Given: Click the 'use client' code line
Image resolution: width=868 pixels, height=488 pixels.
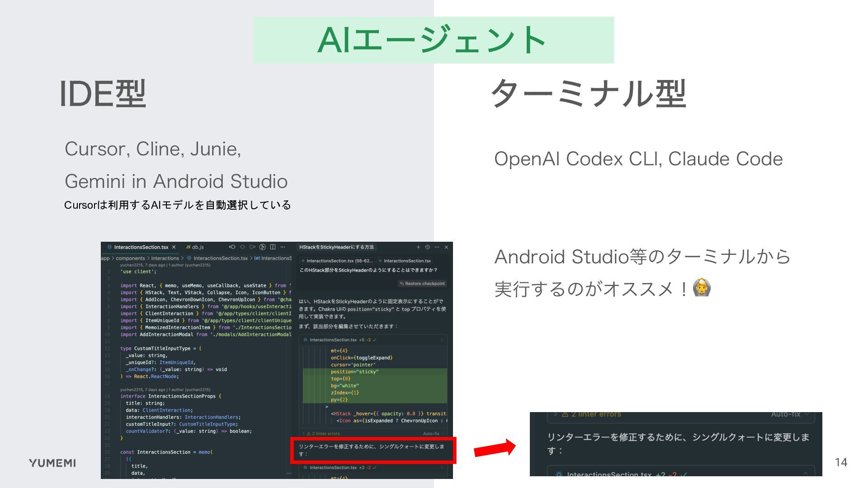Looking at the screenshot, I should pyautogui.click(x=138, y=272).
